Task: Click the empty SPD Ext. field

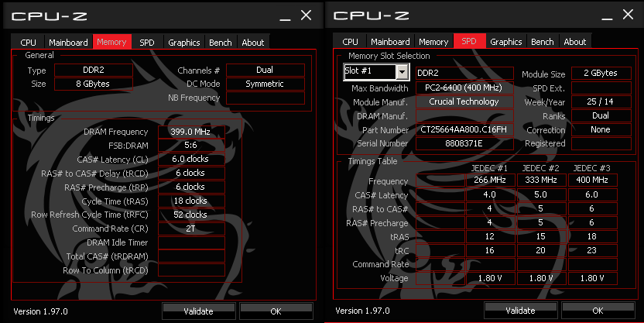Action: [x=601, y=88]
